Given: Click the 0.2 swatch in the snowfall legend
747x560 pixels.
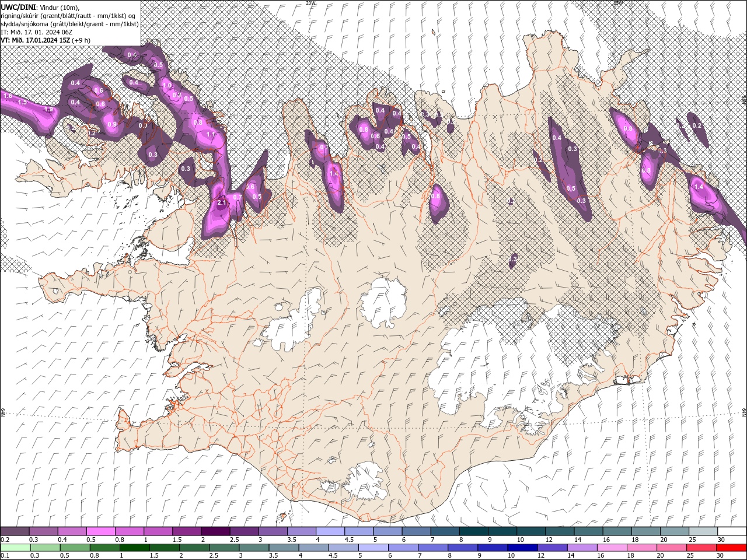Looking at the screenshot, I should point(15,531).
